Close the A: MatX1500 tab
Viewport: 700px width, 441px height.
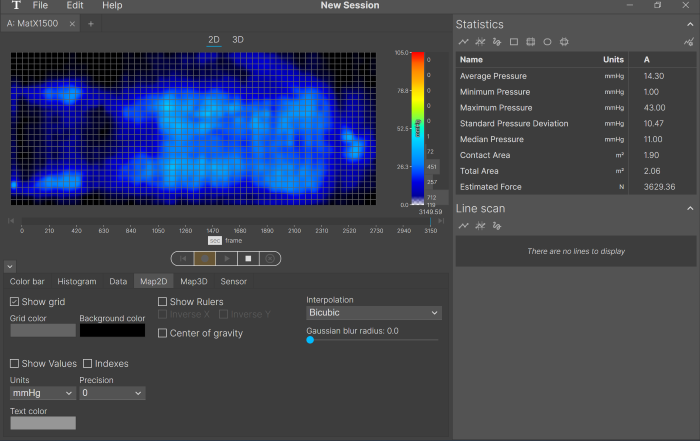(x=72, y=24)
